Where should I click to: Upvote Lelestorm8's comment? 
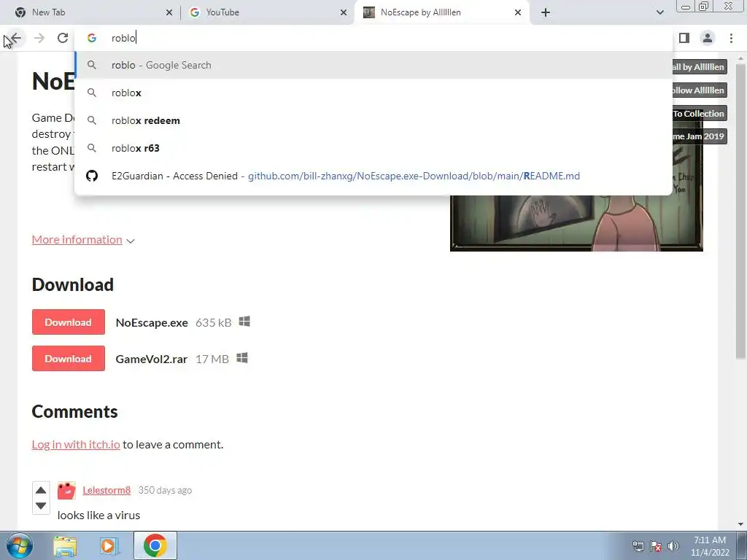coord(41,491)
